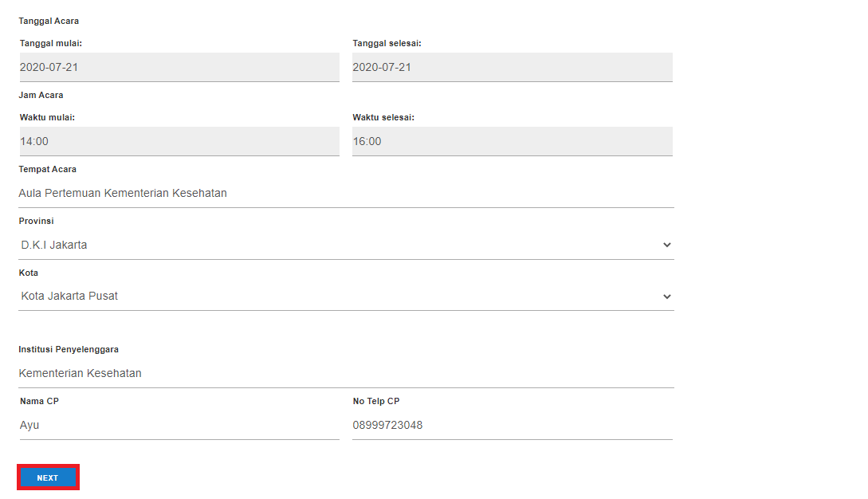Click into the Tempat Acara text field
Image resolution: width=868 pixels, height=499 pixels.
point(346,193)
